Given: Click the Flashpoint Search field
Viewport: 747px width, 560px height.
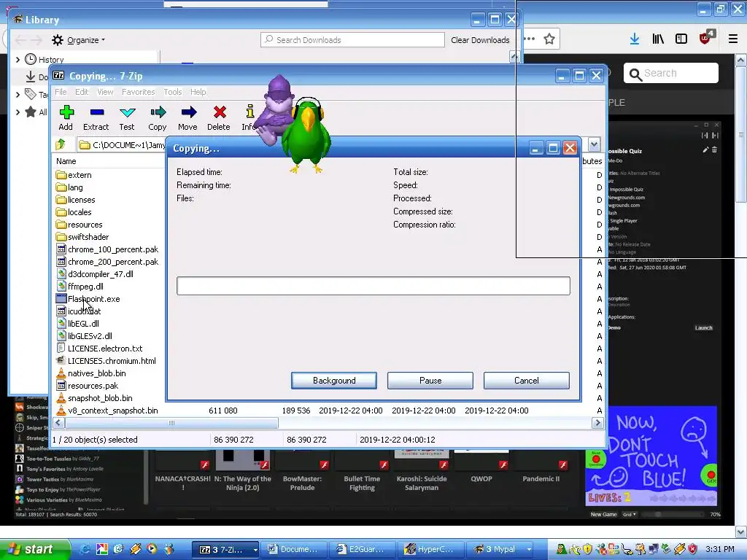Looking at the screenshot, I should coord(671,74).
